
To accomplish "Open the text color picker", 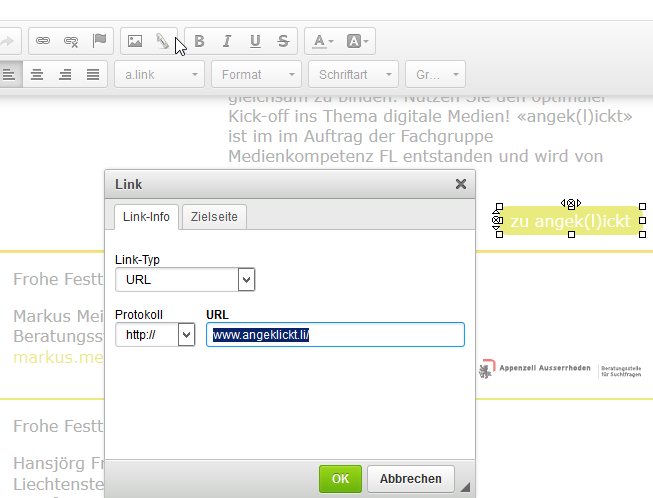I will (323, 41).
